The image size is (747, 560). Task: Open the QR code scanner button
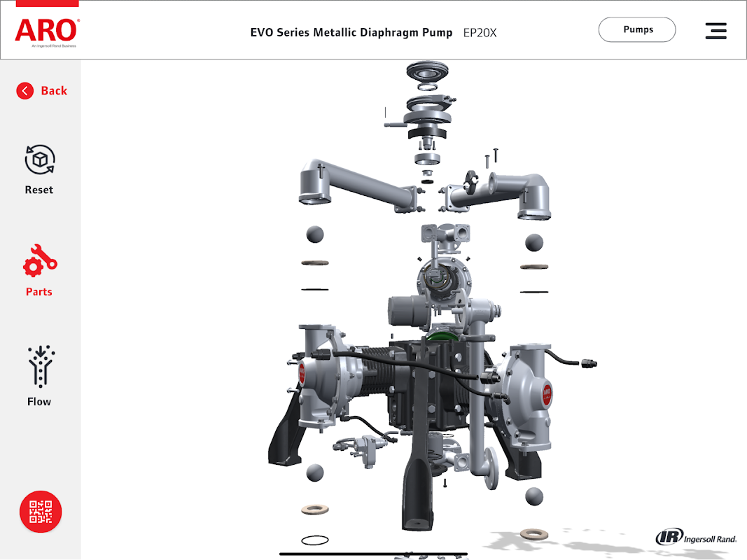(41, 512)
